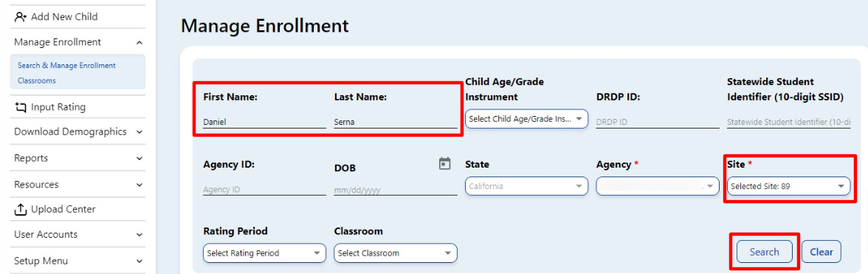Open the Agency dropdown
This screenshot has height=274, width=868.
pos(657,187)
